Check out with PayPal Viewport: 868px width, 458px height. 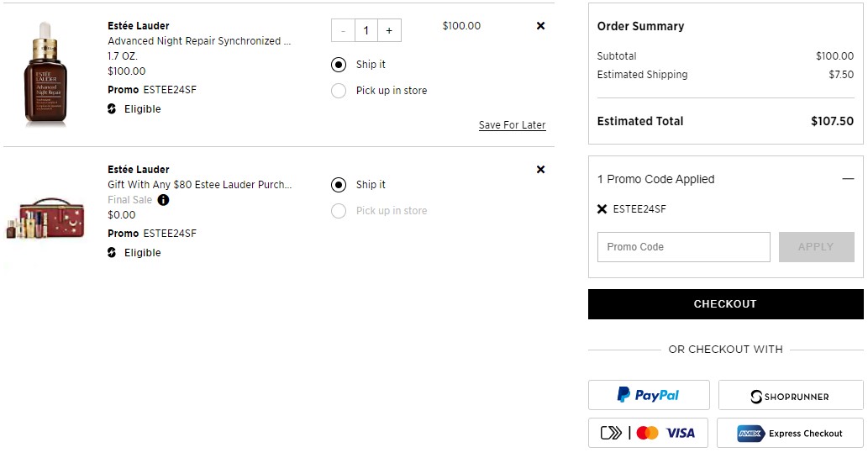[x=649, y=395]
